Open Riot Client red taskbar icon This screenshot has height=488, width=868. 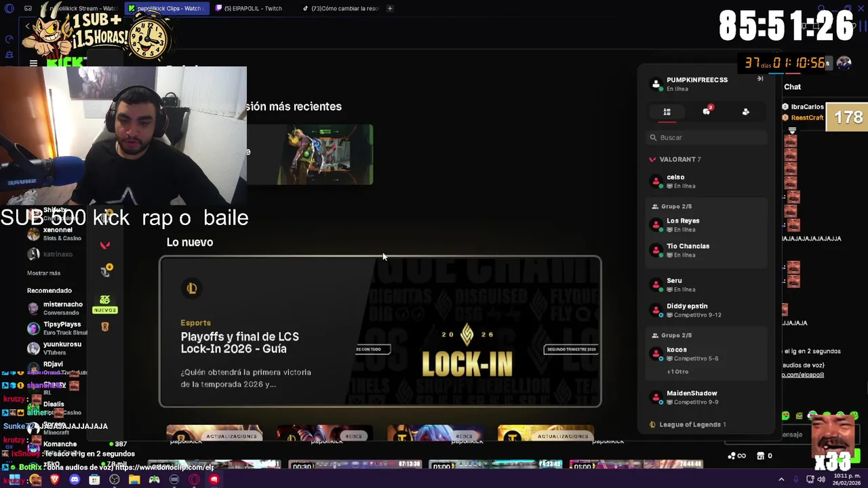[x=214, y=480]
